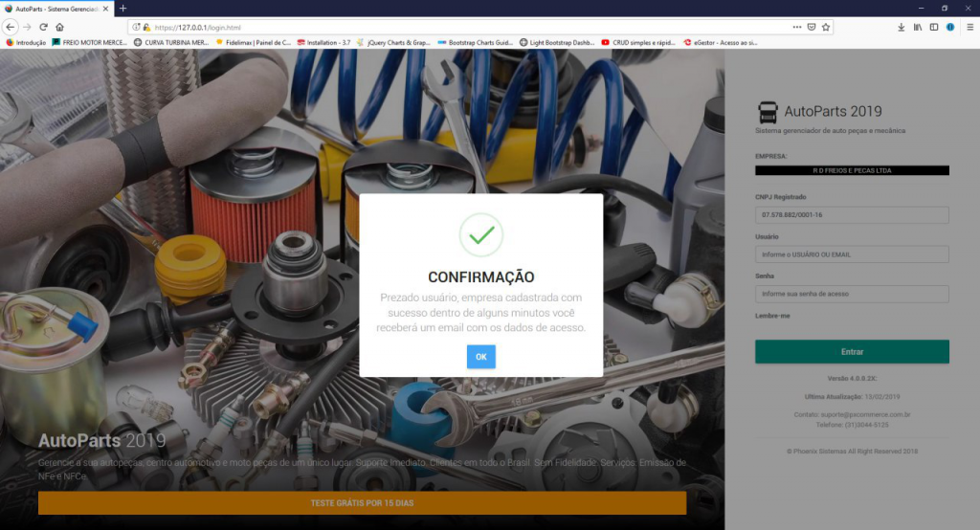Image resolution: width=980 pixels, height=530 pixels.
Task: Open the jQuery Charts & Graphs bookmark
Action: (392, 42)
